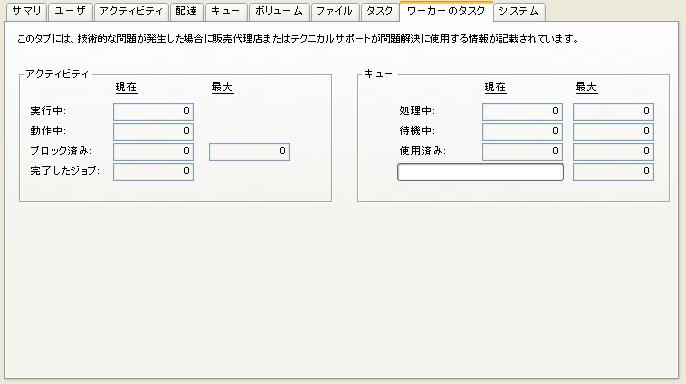This screenshot has height=384, width=686.
Task: Click the アクティビティ group title
Action: click(57, 74)
